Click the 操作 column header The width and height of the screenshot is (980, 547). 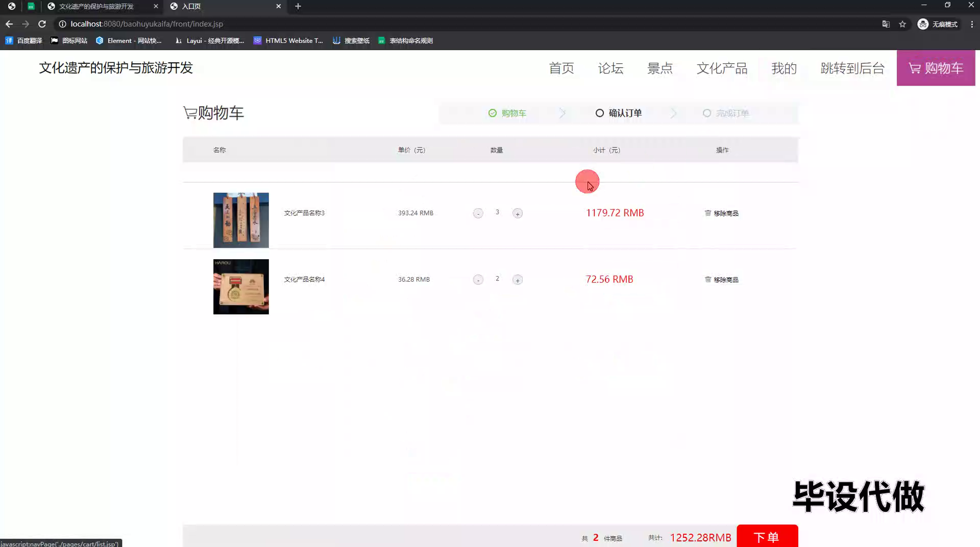tap(722, 150)
